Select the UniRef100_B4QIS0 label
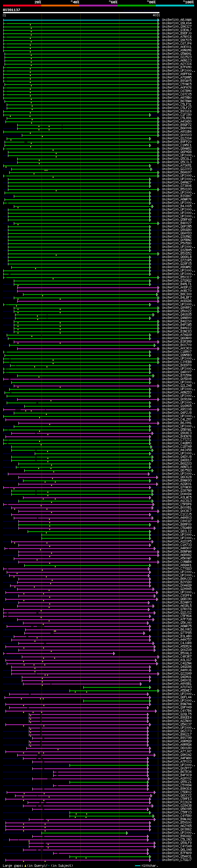197x868 pixels. (x=177, y=321)
